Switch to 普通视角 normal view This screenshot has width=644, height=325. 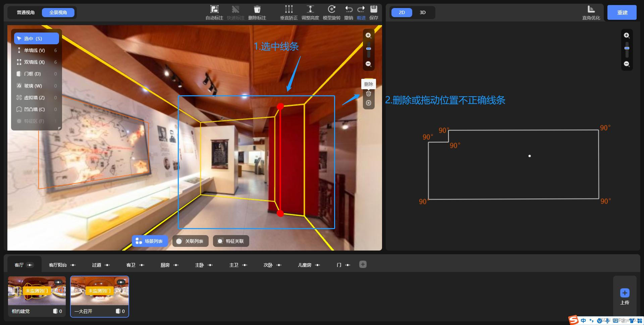26,12
